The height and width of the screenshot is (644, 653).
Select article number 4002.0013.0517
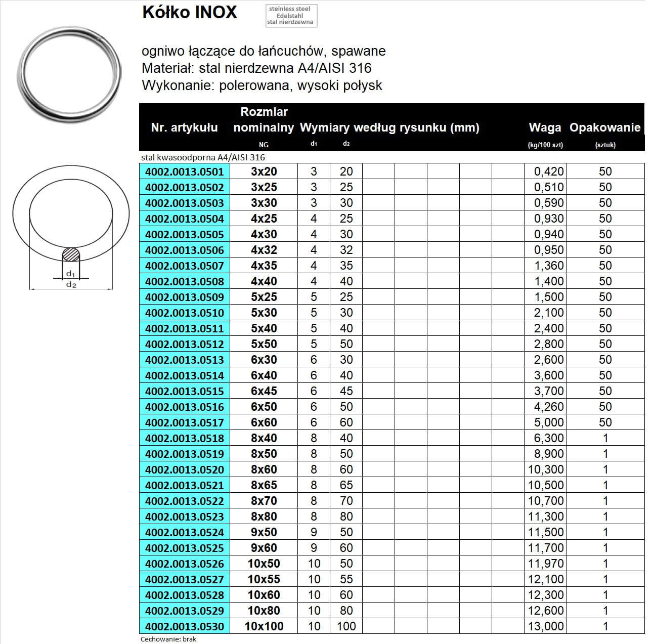click(184, 422)
